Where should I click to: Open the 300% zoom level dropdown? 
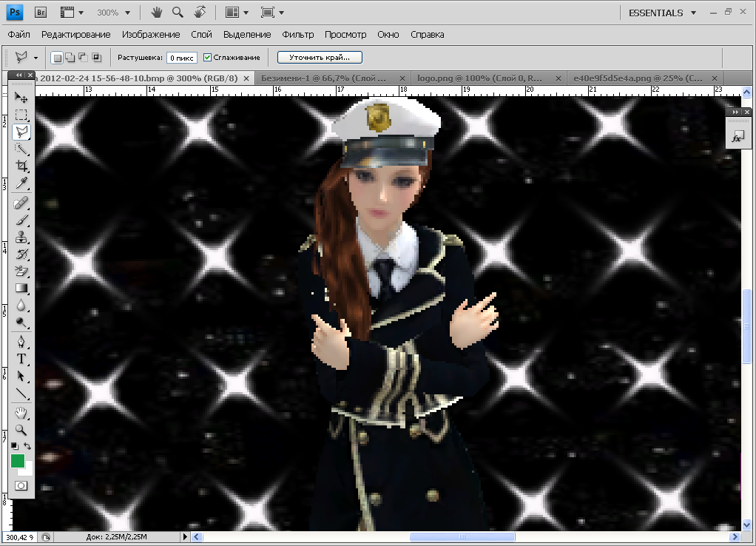(x=127, y=13)
